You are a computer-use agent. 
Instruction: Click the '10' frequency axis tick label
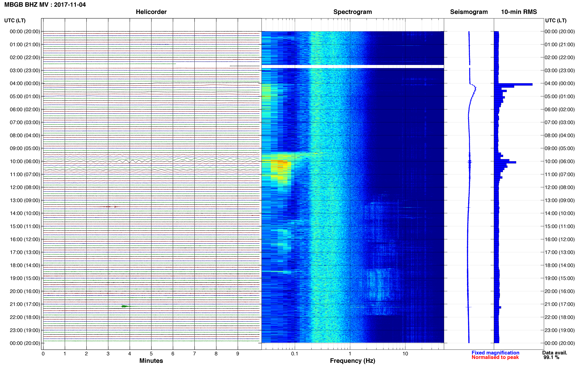click(x=405, y=354)
